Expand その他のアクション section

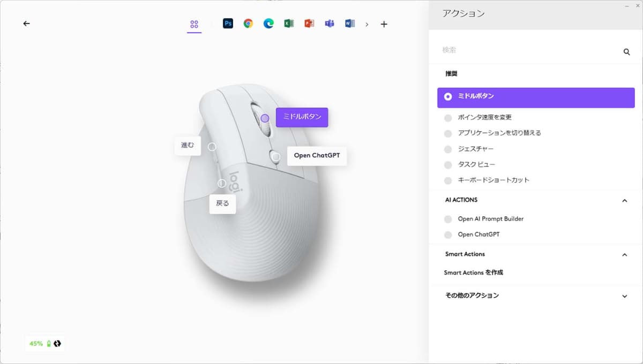coord(625,295)
